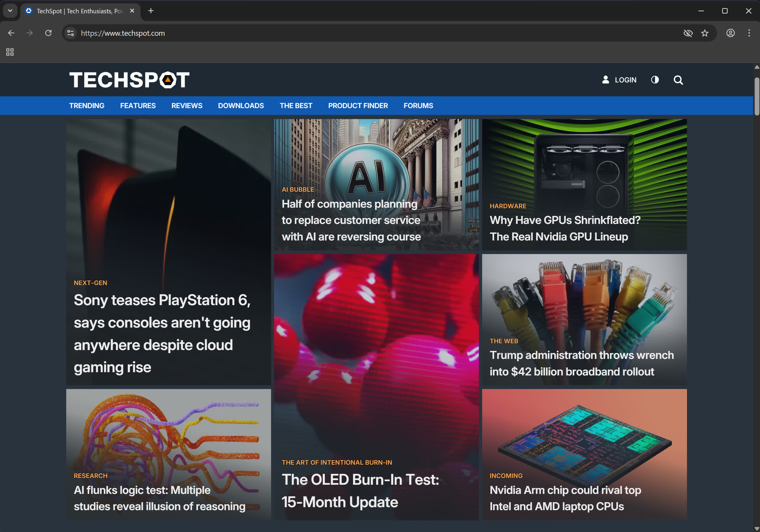
Task: Expand the tab search dropdown arrow
Action: (x=10, y=11)
